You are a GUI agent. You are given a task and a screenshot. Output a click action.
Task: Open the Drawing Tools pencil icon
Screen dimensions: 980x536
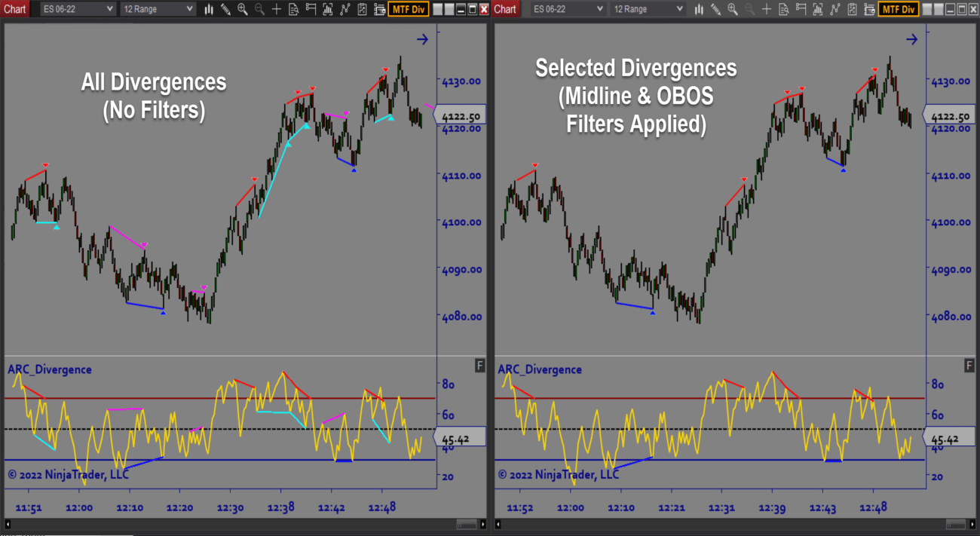(225, 10)
